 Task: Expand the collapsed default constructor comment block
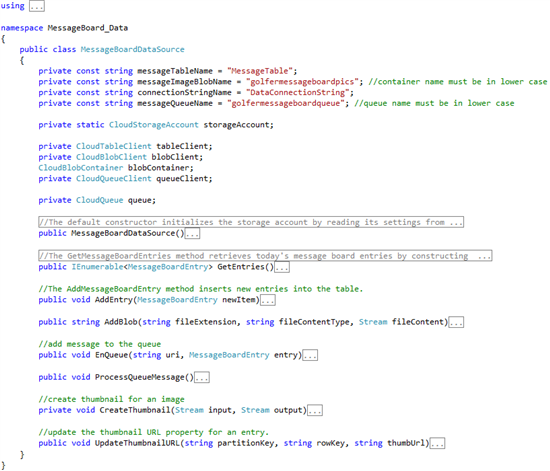pos(251,222)
